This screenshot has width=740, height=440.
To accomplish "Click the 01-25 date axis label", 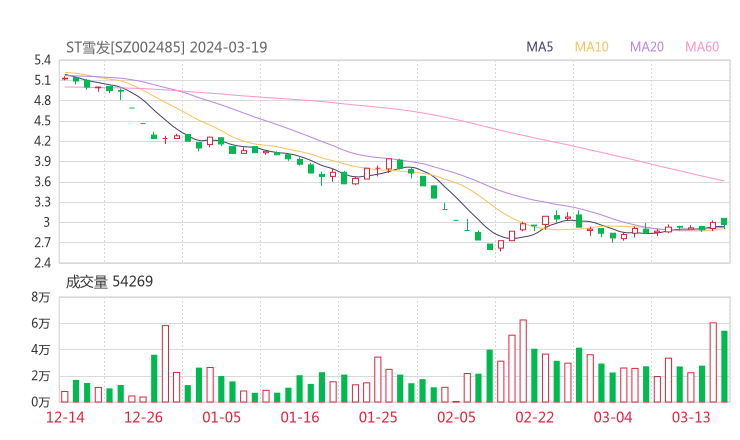I will [378, 417].
